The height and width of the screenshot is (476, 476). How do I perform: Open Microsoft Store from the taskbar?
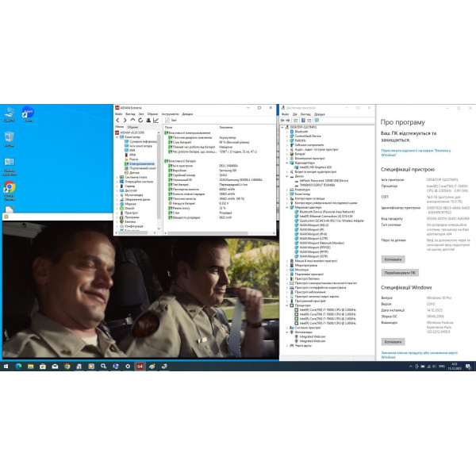tap(43, 367)
